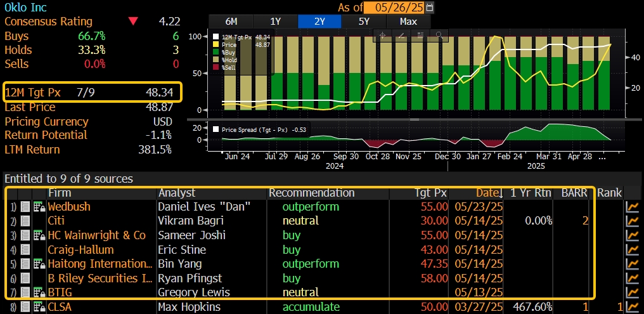Open Wedbush research report document icon
644x314 pixels.
pos(25,207)
